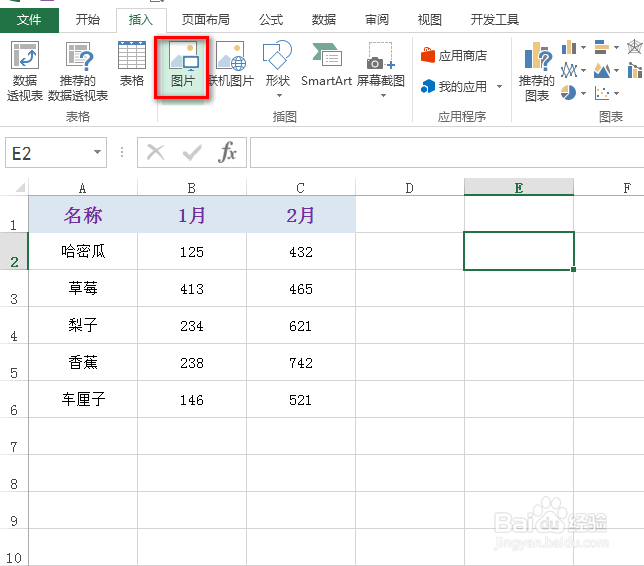The image size is (644, 566).
Task: Open the Shapes (形状) gallery
Action: click(x=278, y=68)
